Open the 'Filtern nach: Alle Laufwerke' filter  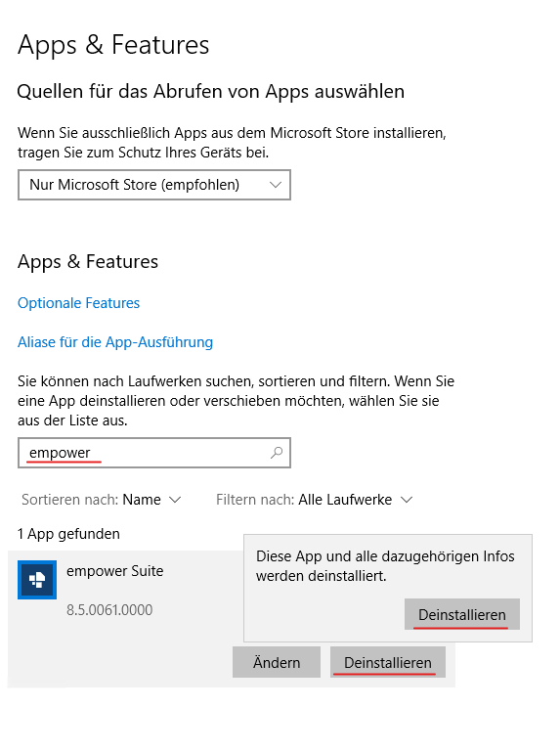(314, 500)
